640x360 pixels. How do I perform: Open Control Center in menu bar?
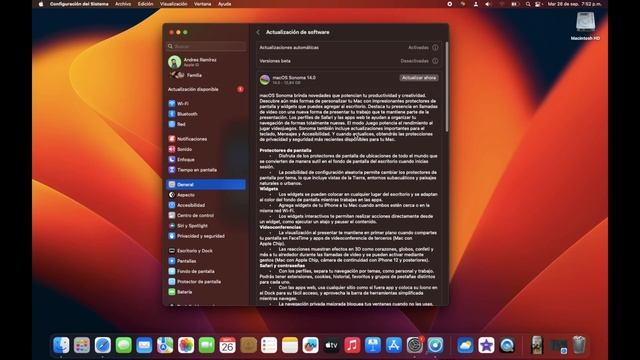[538, 4]
